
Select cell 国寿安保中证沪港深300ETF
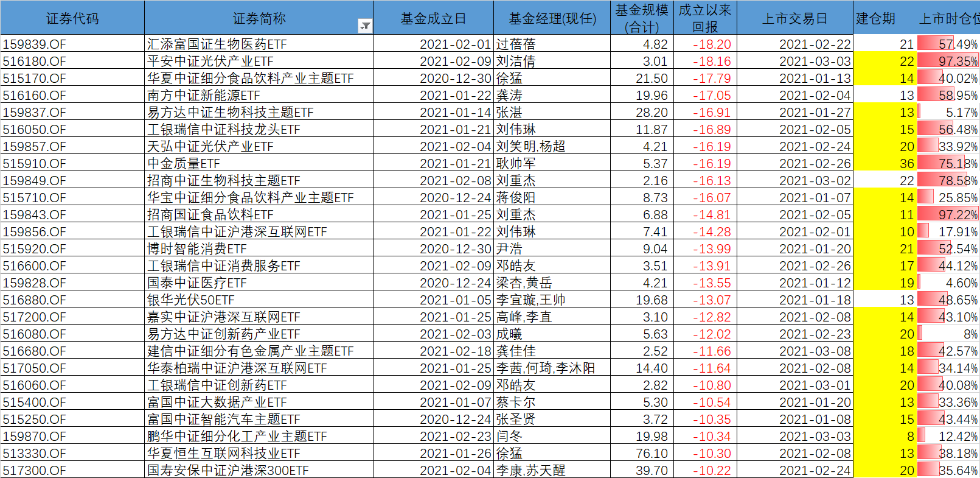coord(259,470)
